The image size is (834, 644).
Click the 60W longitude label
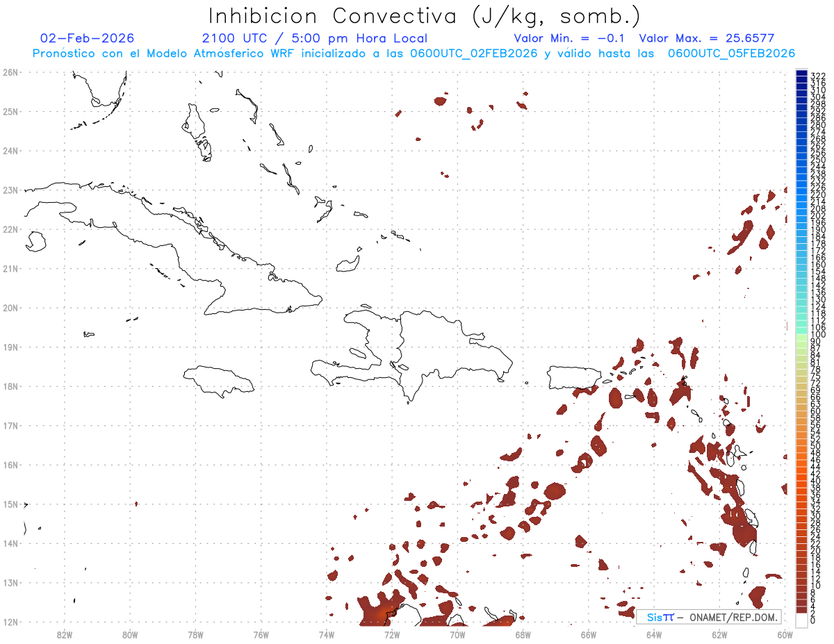click(x=785, y=634)
